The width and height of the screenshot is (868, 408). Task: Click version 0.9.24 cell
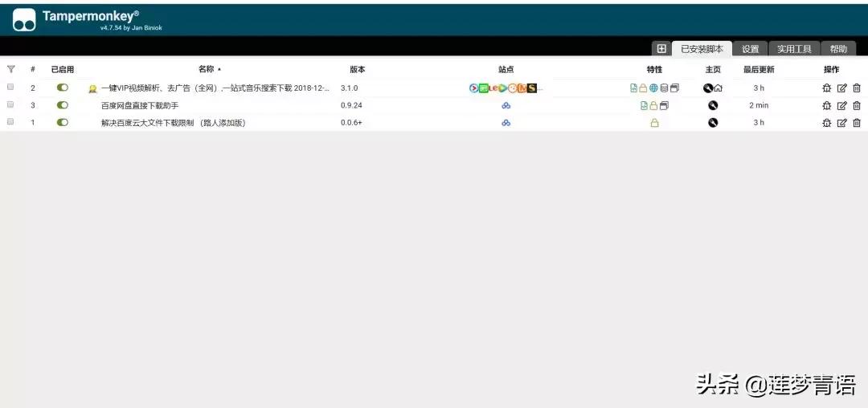351,105
